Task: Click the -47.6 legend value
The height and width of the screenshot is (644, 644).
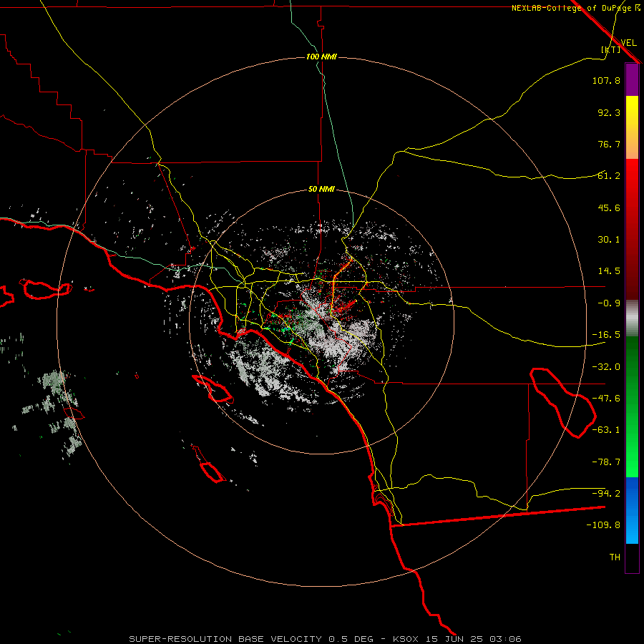Action: [x=606, y=399]
